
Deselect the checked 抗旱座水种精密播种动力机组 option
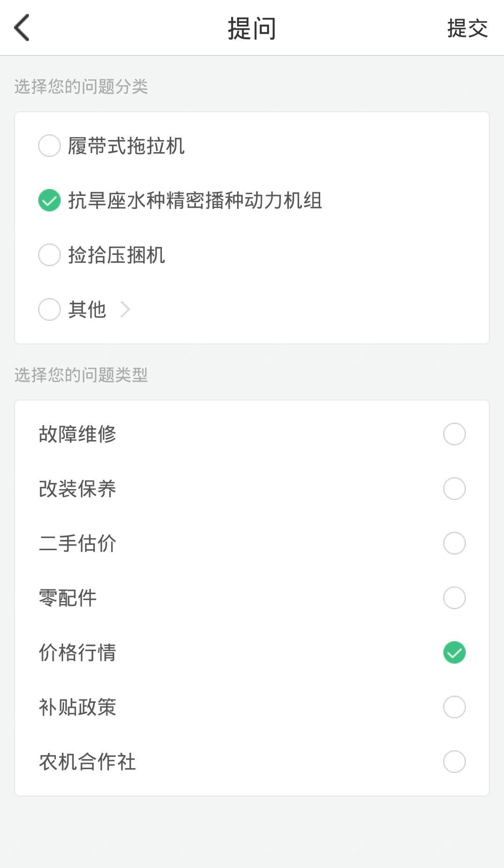49,200
